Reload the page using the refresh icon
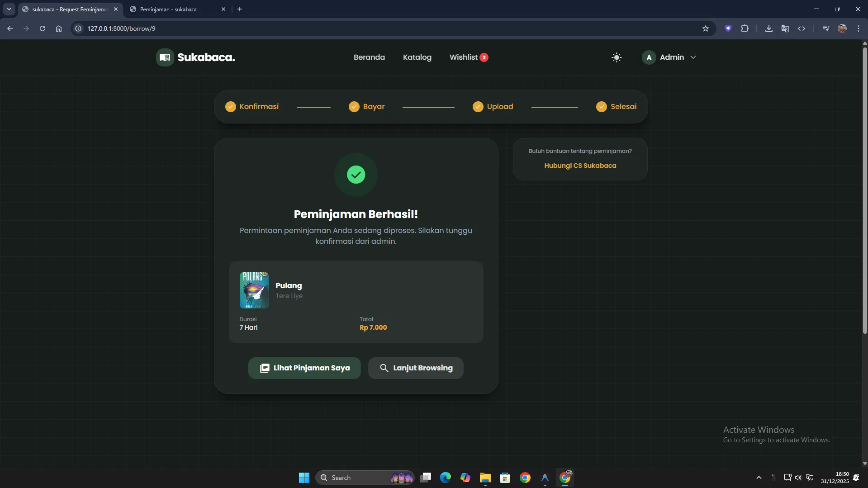The width and height of the screenshot is (868, 488). click(x=43, y=28)
